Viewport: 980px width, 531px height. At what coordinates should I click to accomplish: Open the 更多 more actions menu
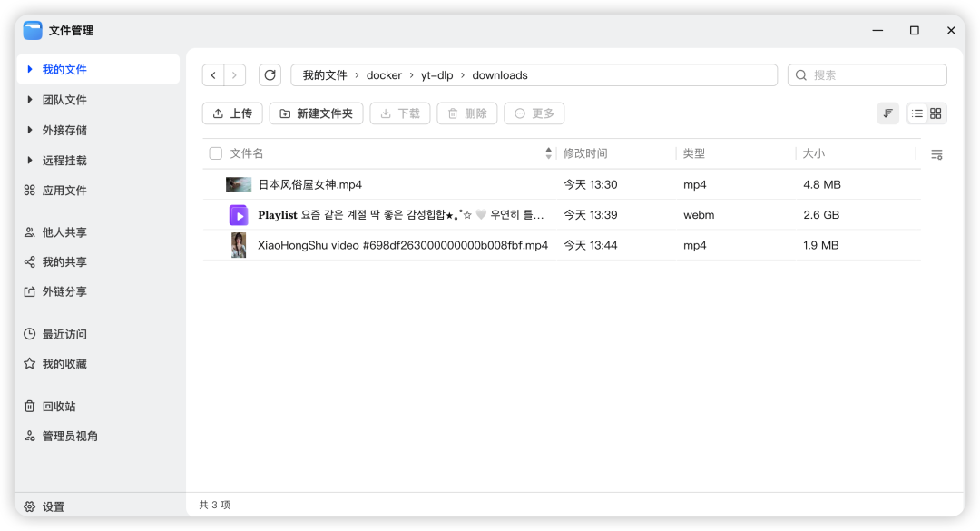pos(534,113)
